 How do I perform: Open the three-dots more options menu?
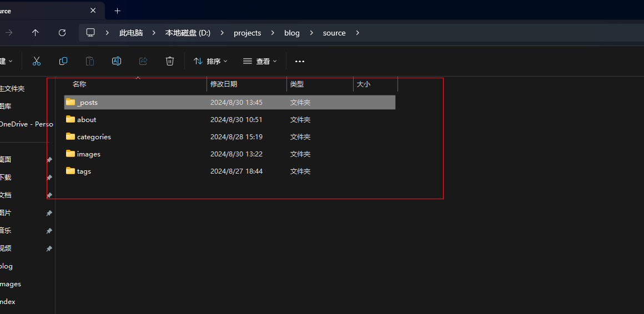pyautogui.click(x=300, y=61)
